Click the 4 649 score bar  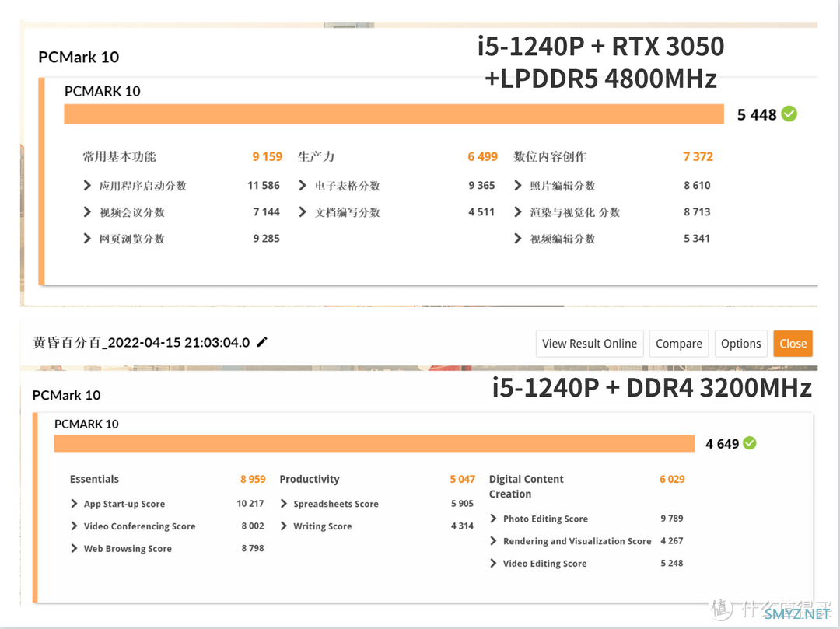click(374, 443)
